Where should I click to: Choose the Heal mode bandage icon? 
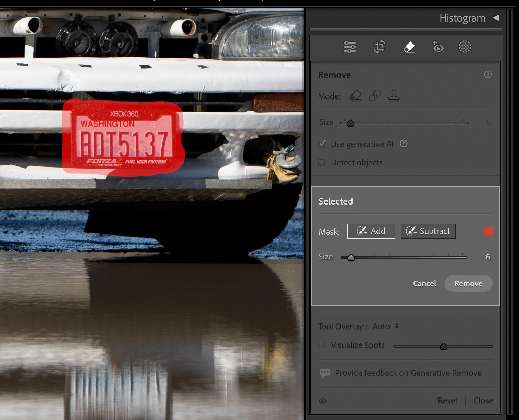[375, 96]
